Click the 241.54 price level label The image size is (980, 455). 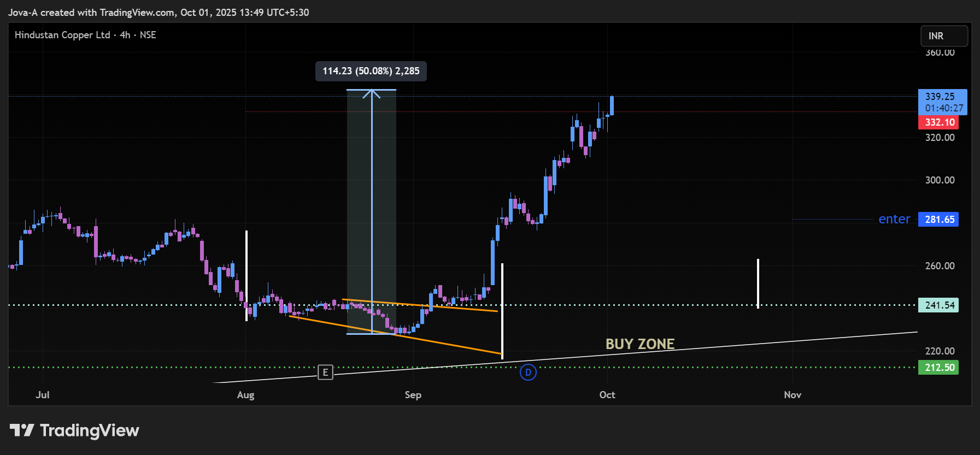point(938,305)
